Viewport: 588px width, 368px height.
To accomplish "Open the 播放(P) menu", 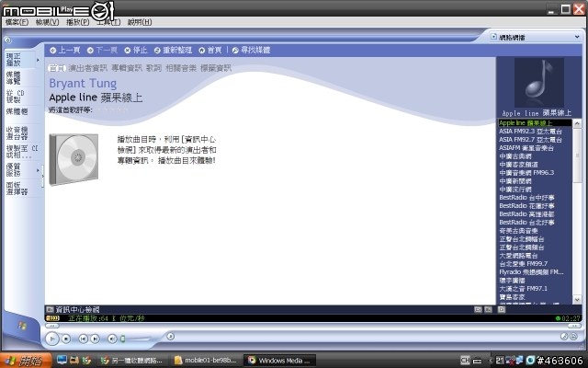I will click(77, 22).
